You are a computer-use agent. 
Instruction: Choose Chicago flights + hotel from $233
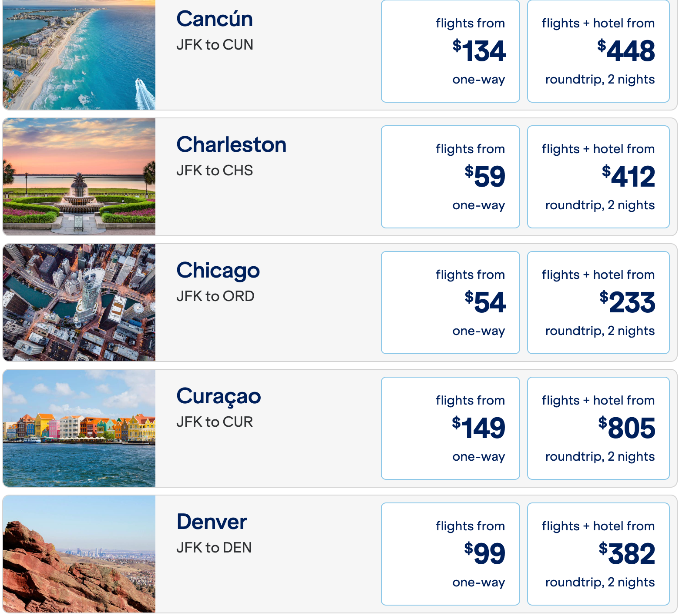coord(598,302)
